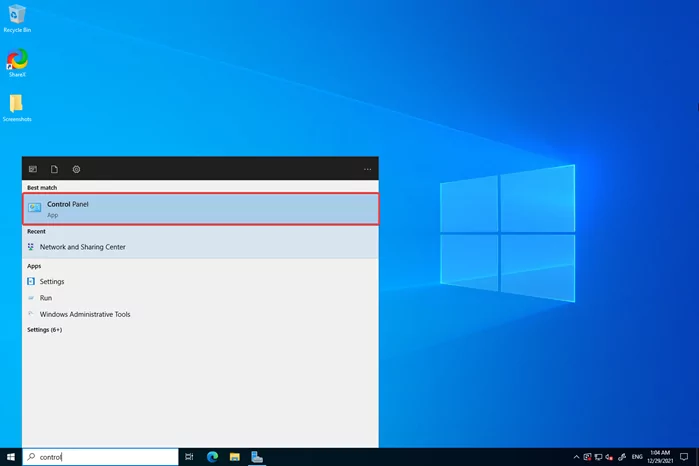This screenshot has height=466, width=699.
Task: Open File Explorer from the taskbar
Action: click(235, 457)
